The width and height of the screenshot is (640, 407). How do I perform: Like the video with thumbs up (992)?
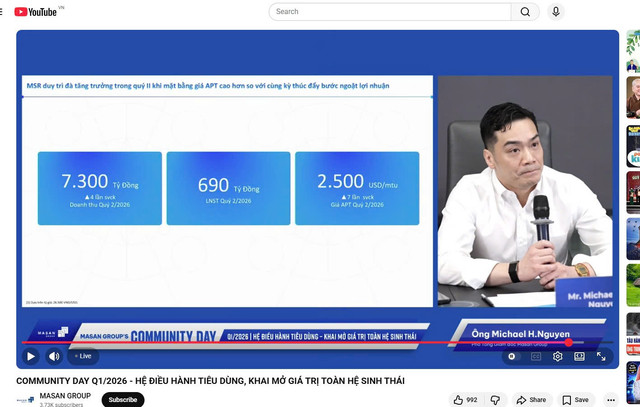pos(465,400)
